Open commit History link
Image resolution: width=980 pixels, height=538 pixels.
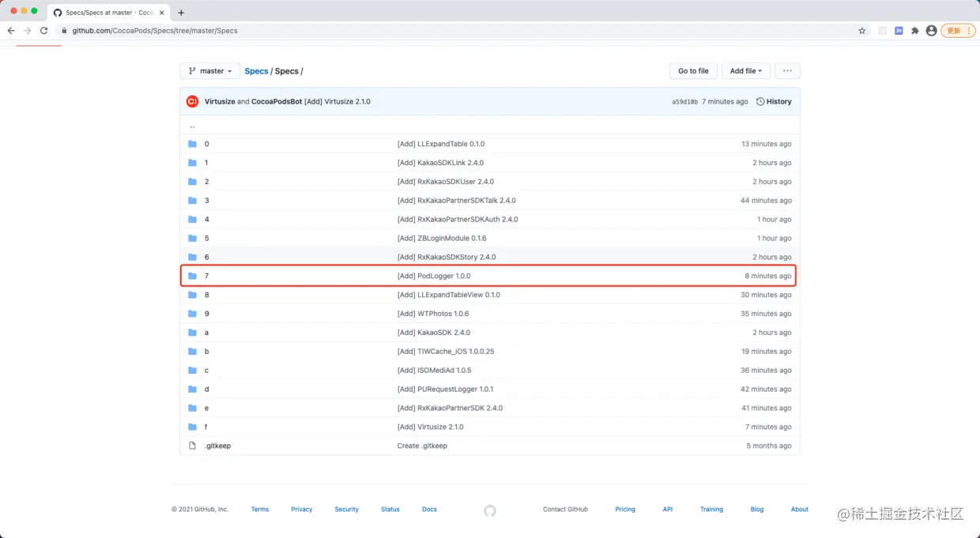(x=774, y=101)
